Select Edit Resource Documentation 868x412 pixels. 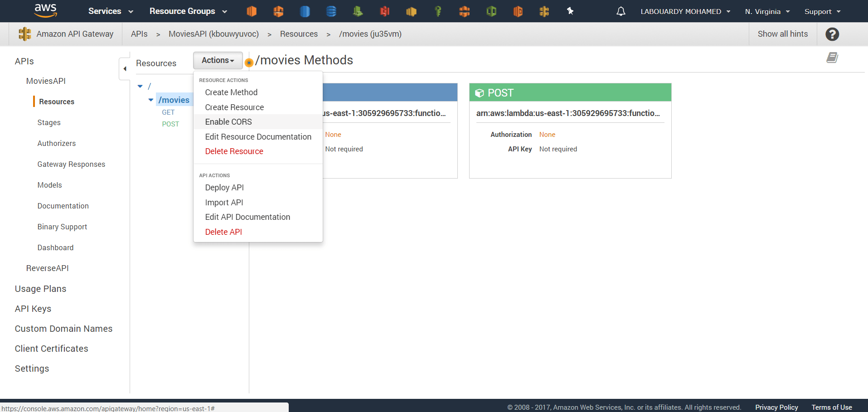click(258, 137)
